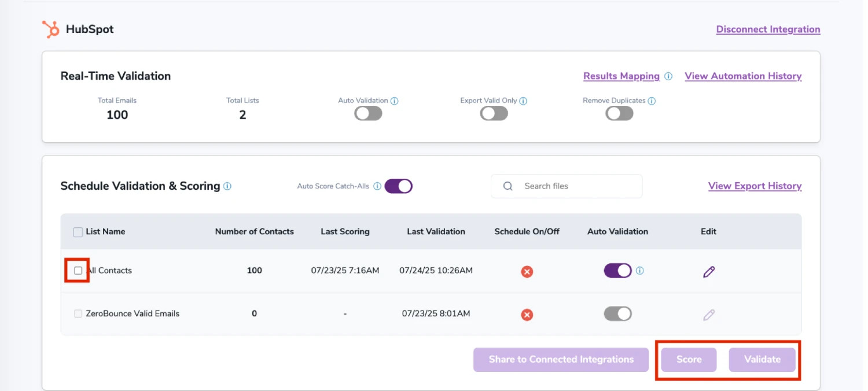Click the red schedule status icon for All Contacts
This screenshot has width=868, height=391.
click(527, 271)
